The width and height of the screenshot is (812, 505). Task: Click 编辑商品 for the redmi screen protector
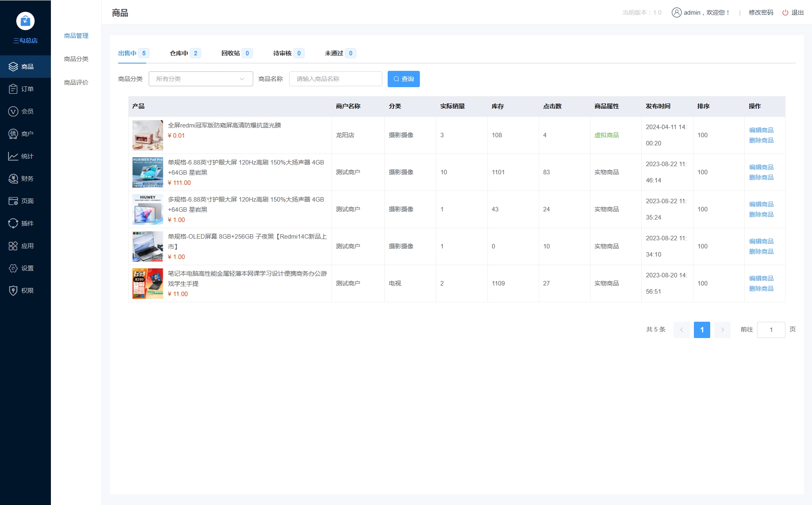(761, 130)
